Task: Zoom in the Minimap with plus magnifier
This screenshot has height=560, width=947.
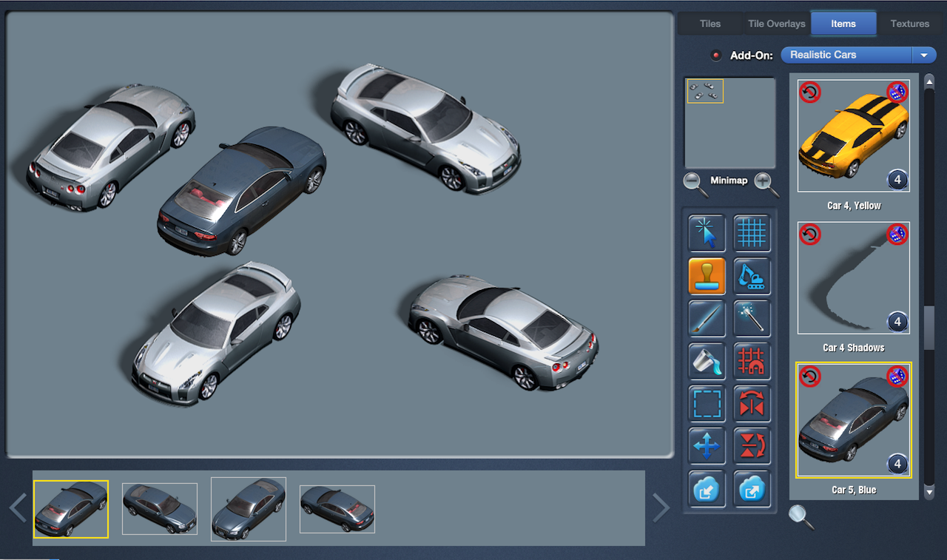Action: click(x=766, y=183)
